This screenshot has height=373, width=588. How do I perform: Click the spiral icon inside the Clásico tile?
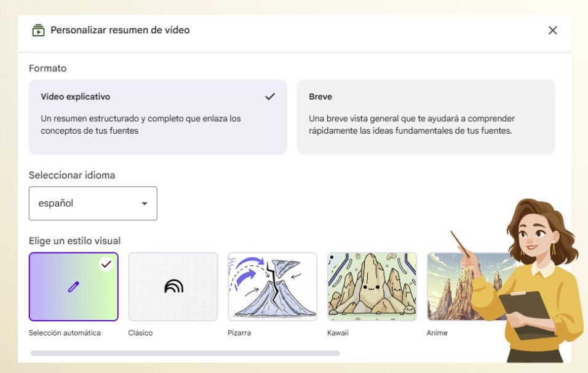tap(172, 286)
